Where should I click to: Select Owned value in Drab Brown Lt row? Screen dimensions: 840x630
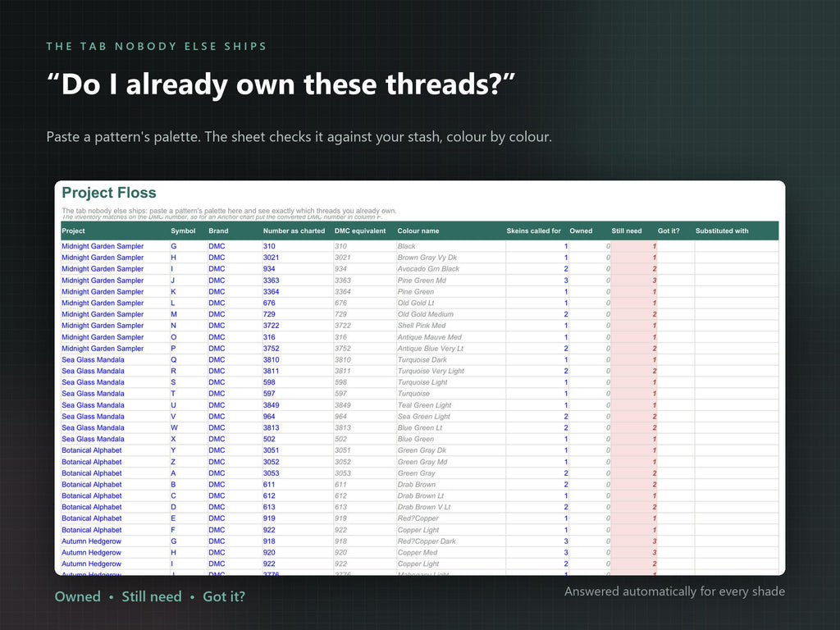pyautogui.click(x=608, y=496)
